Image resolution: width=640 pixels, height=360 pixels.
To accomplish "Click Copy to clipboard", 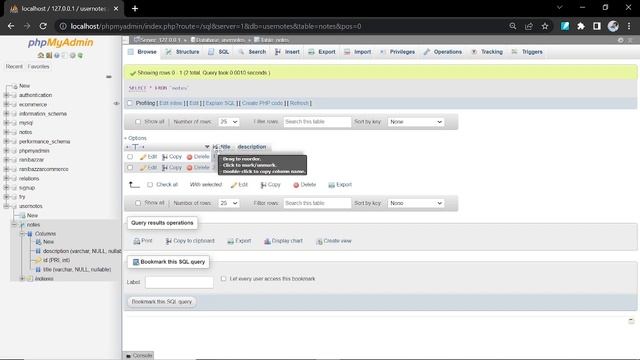I will pyautogui.click(x=190, y=241).
